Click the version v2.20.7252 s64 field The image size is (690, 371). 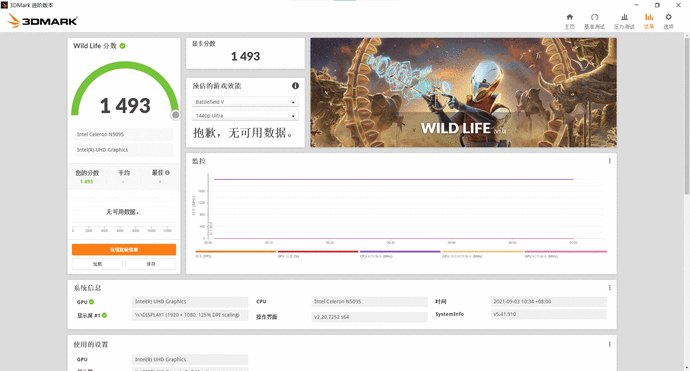coord(369,317)
